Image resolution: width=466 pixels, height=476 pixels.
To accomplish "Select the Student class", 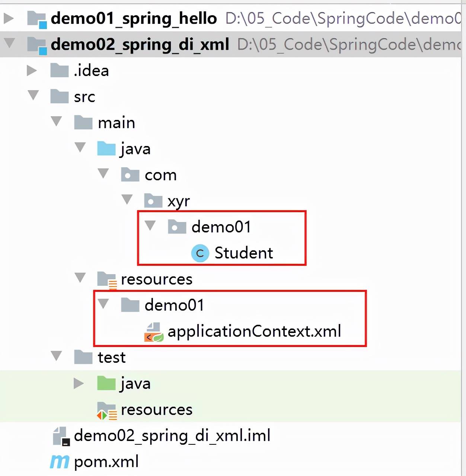I will (243, 253).
